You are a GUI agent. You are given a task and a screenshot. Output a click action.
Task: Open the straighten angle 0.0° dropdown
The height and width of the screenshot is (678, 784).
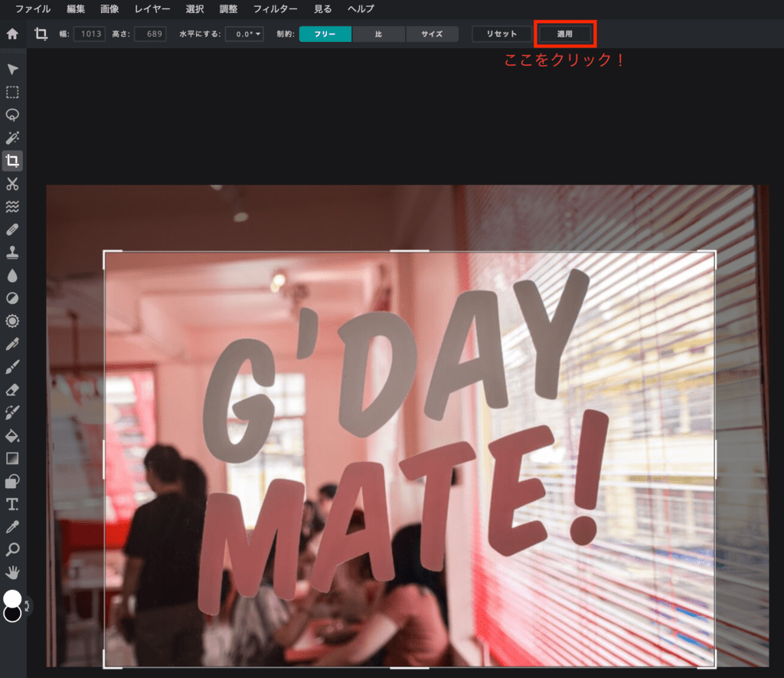pyautogui.click(x=244, y=34)
